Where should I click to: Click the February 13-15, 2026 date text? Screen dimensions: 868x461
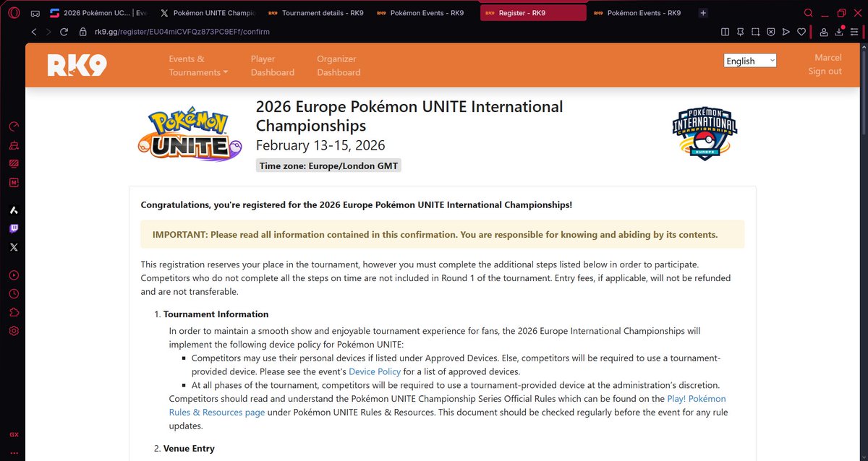320,145
